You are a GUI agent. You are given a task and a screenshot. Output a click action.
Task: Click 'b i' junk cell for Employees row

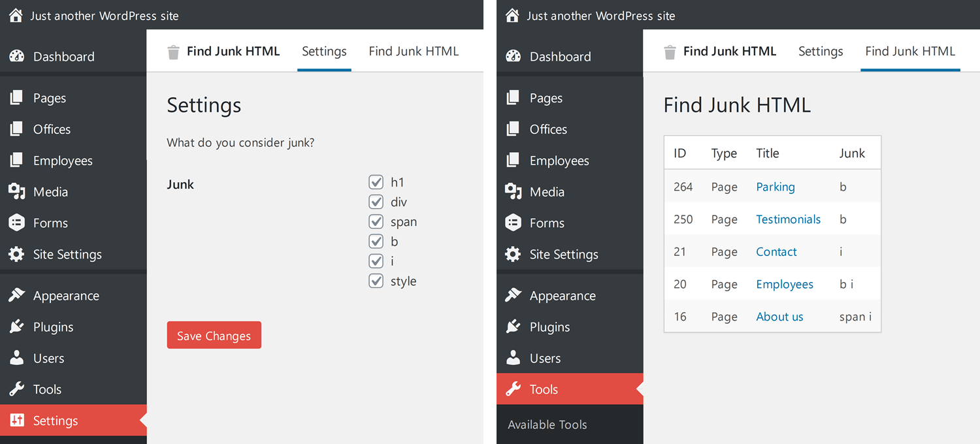pyautogui.click(x=846, y=284)
